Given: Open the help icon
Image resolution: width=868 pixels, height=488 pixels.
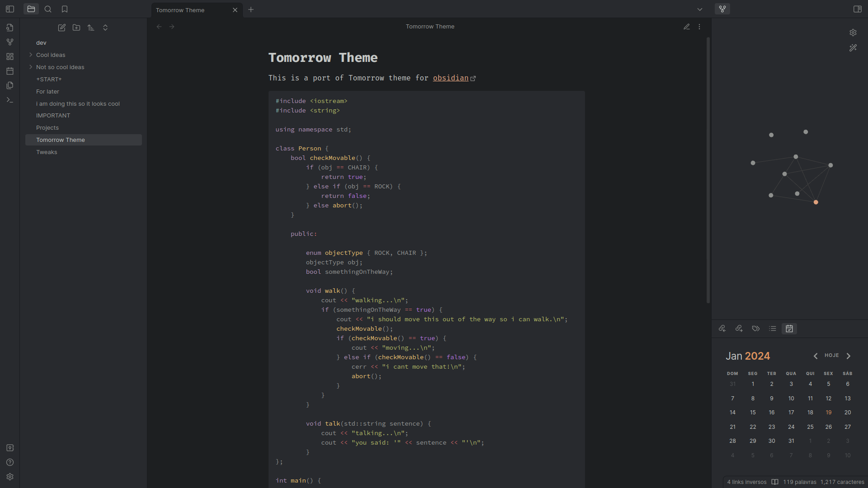Looking at the screenshot, I should pyautogui.click(x=10, y=462).
